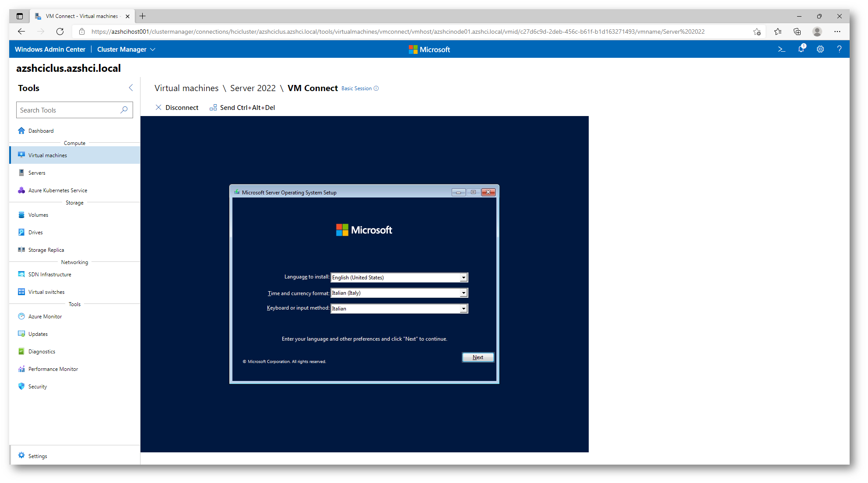Expand Keyboard or input method dropdown
Screen dimensions: 868x483
(x=464, y=309)
